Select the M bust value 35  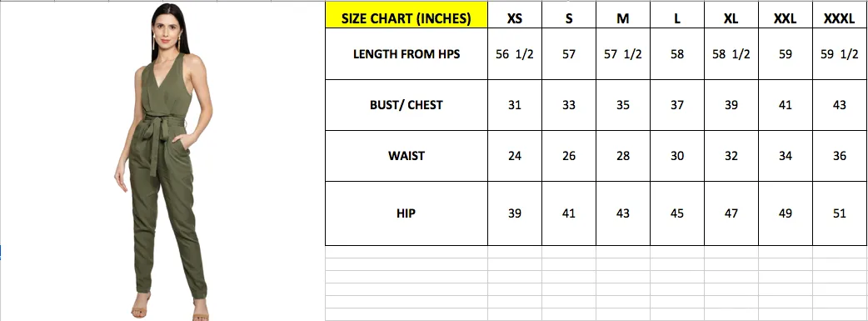(623, 105)
